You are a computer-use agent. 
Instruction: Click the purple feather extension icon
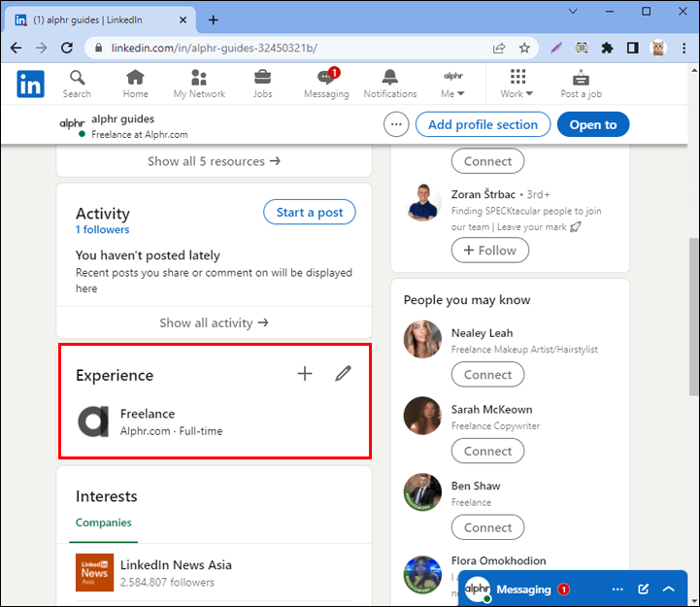555,48
